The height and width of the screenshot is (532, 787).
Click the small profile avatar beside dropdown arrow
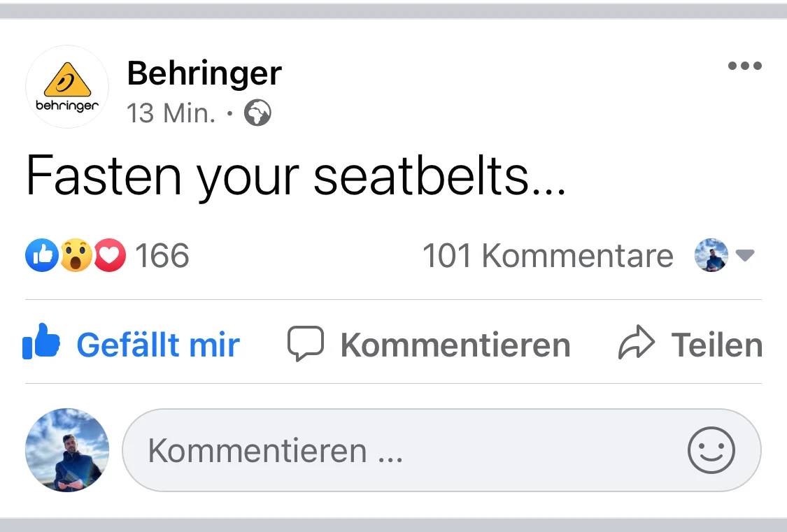click(x=711, y=256)
